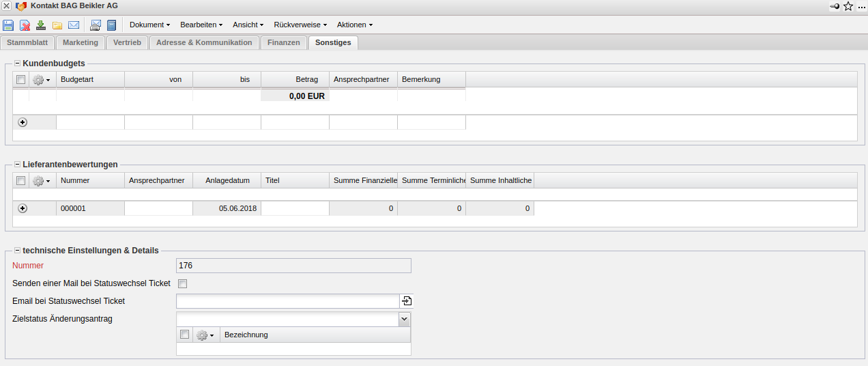Click the delete document icon with red X
Image resolution: width=868 pixels, height=366 pixels.
coord(25,25)
